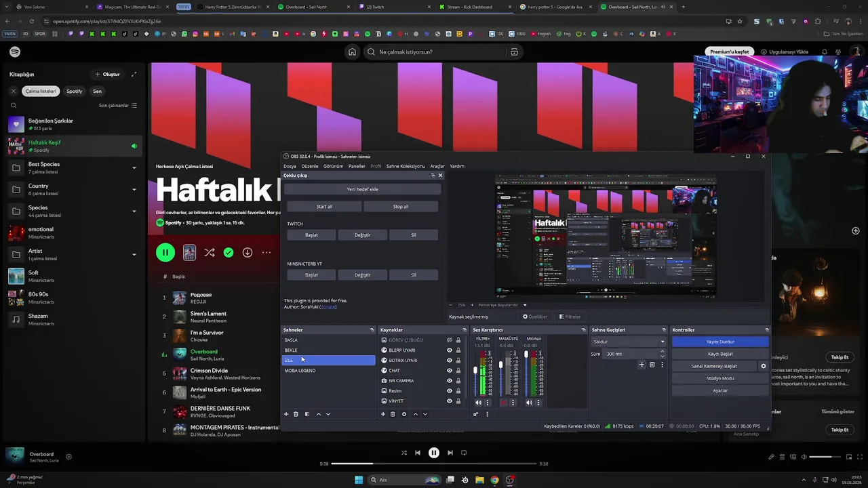Open scene filters icon in the Sahneler toolbar
The image size is (868, 488).
(307, 414)
